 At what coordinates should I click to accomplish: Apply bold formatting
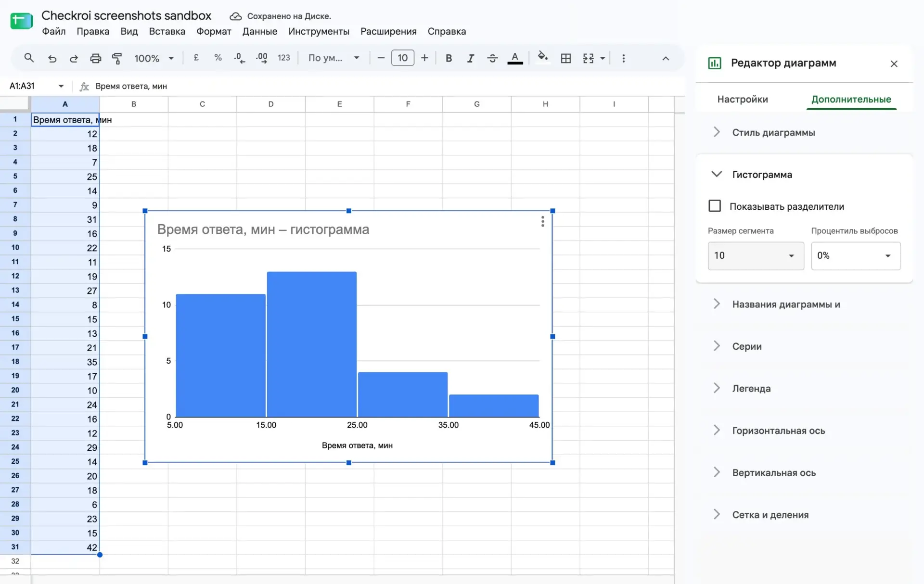pyautogui.click(x=449, y=58)
